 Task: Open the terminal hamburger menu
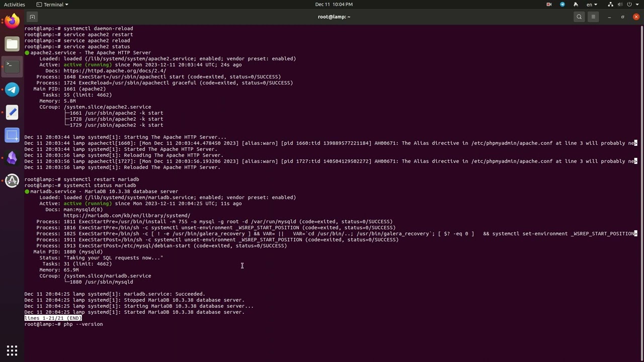(x=593, y=17)
